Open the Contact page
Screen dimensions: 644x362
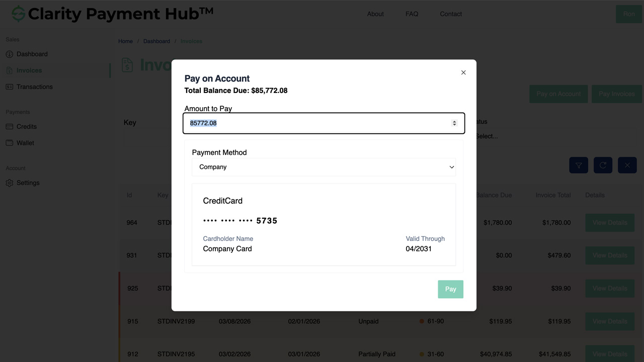(x=450, y=14)
